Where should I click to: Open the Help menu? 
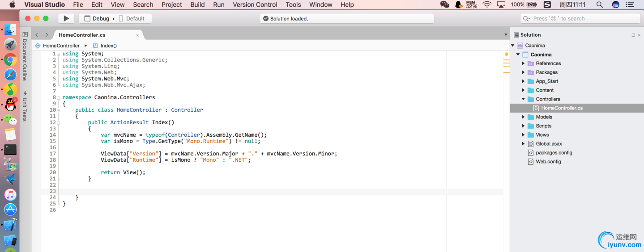pos(347,4)
